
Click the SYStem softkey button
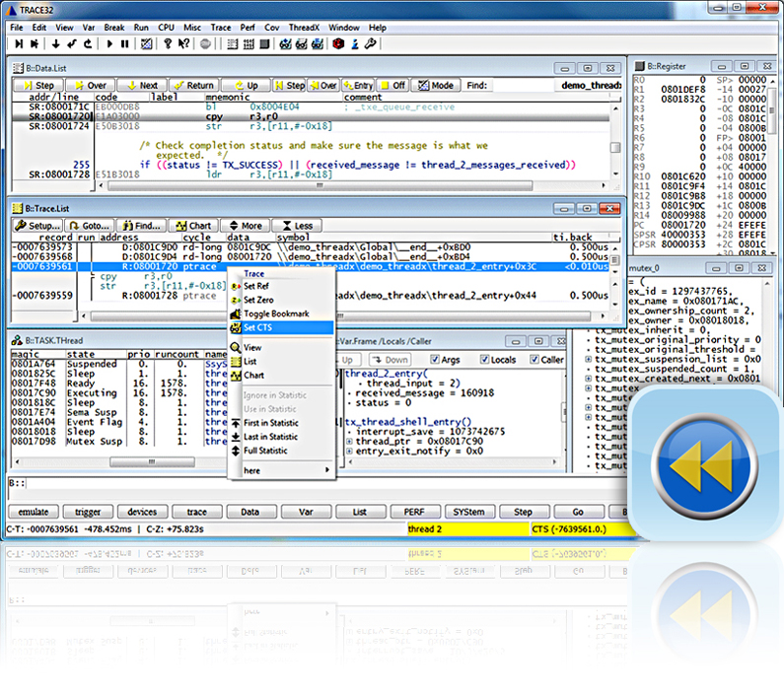pyautogui.click(x=469, y=512)
